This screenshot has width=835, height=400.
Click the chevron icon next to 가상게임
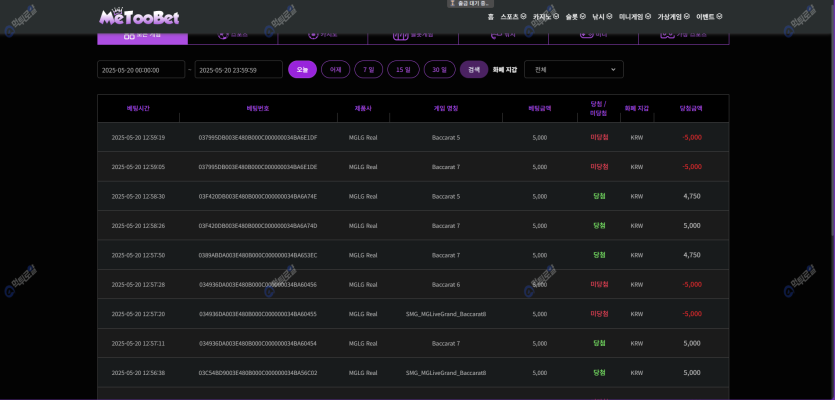click(x=687, y=16)
